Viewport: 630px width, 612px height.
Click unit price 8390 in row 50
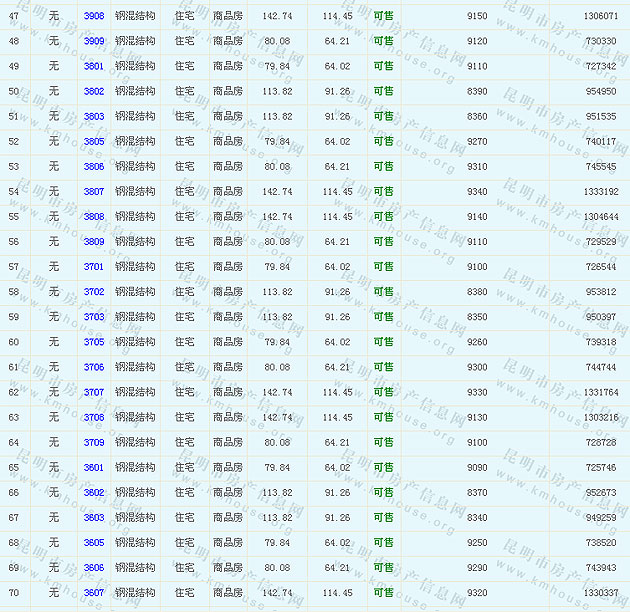(477, 91)
